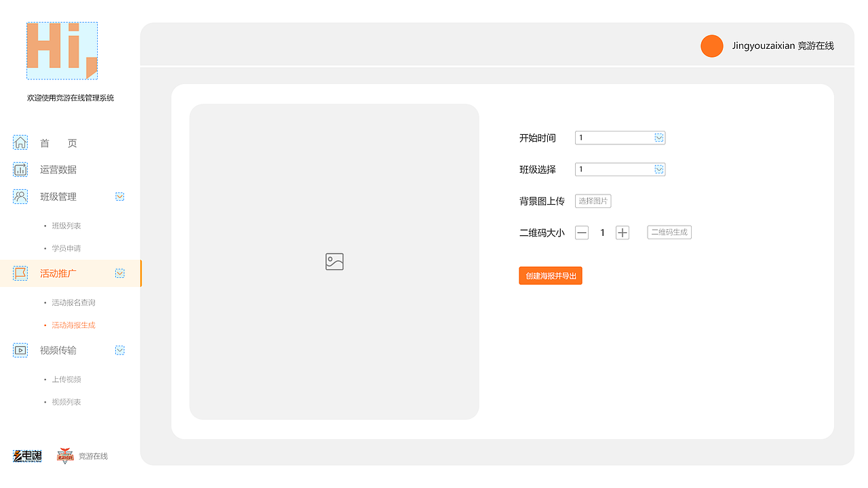Click the 班级选择 label
Screen dimensions: 868x488
coord(538,169)
